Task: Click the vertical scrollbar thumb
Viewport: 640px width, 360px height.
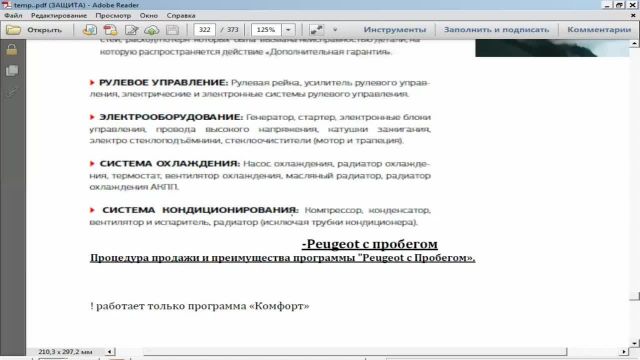Action: (634, 296)
